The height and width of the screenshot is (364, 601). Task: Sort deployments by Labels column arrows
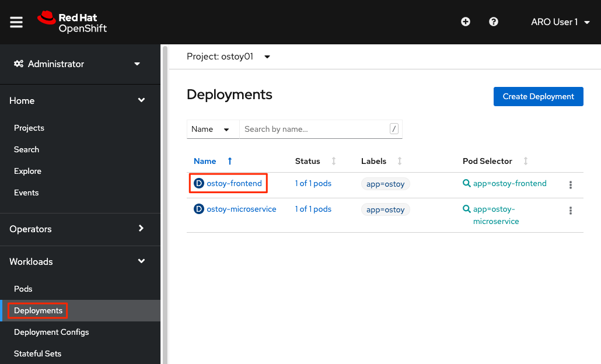tap(400, 161)
